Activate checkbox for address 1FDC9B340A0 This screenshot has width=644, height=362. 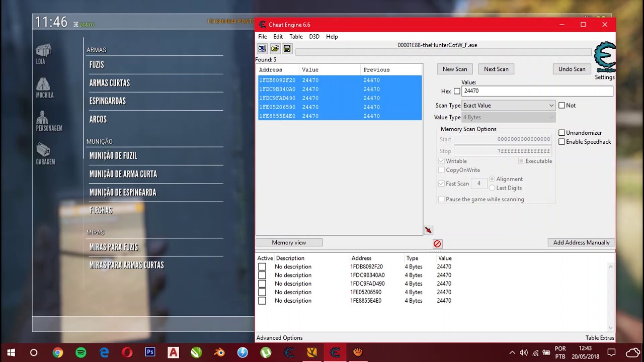(262, 275)
